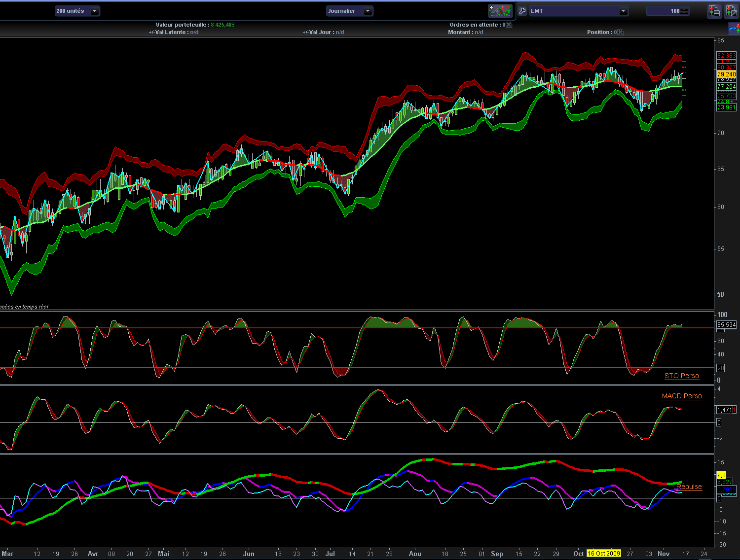Cancel pending orders X icon
This screenshot has height=560, width=740.
click(509, 25)
